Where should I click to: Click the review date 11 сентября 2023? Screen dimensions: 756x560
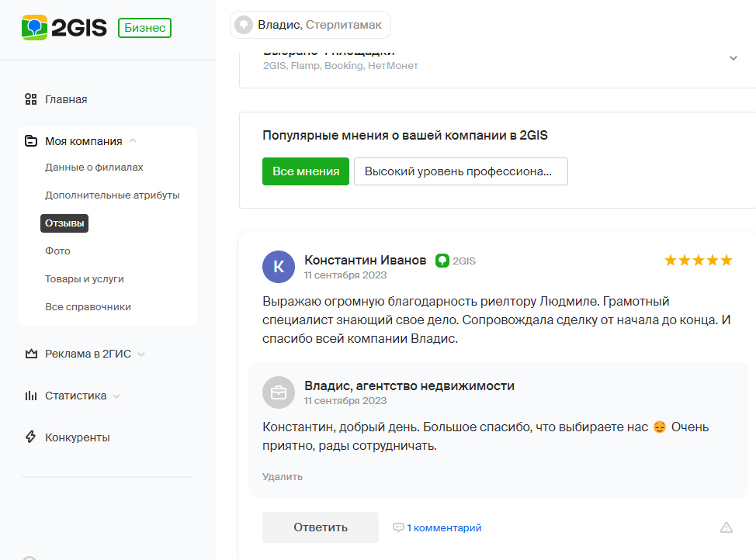345,275
